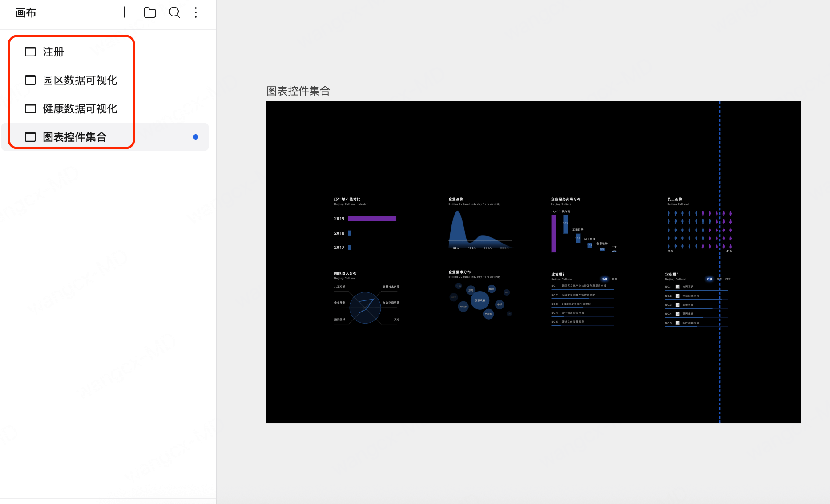Click the tall purple bar in 企业服务交易分布

tap(554, 233)
